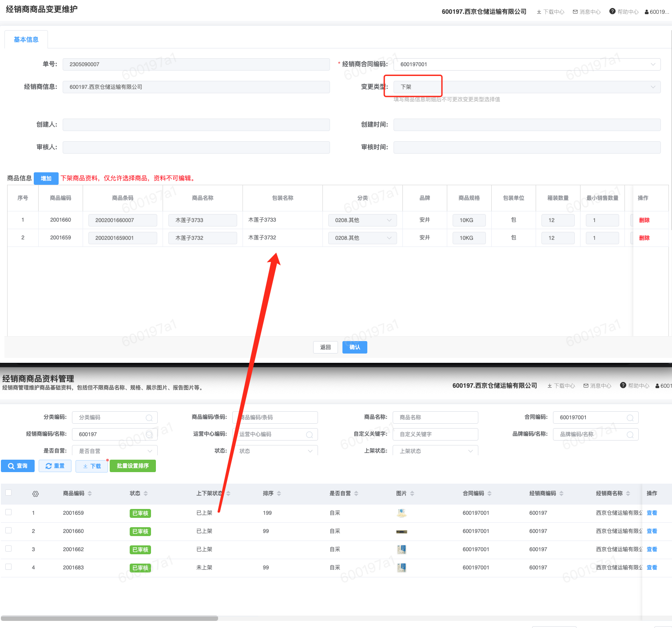Click the blue 确认 button

354,347
